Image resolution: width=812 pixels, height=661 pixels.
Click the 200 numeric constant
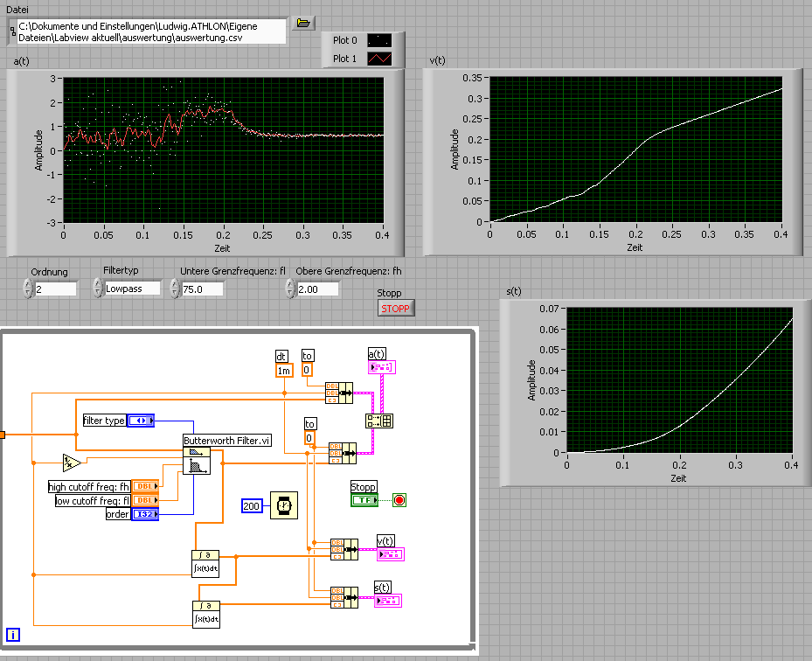pyautogui.click(x=252, y=506)
